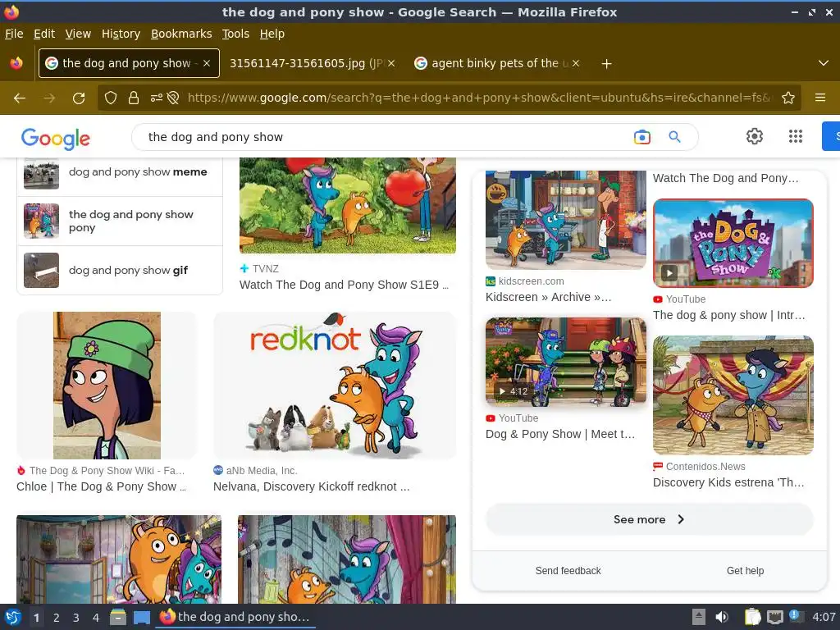Viewport: 840px width, 630px height.
Task: Open the file manager icon in the taskbar
Action: coord(118,617)
